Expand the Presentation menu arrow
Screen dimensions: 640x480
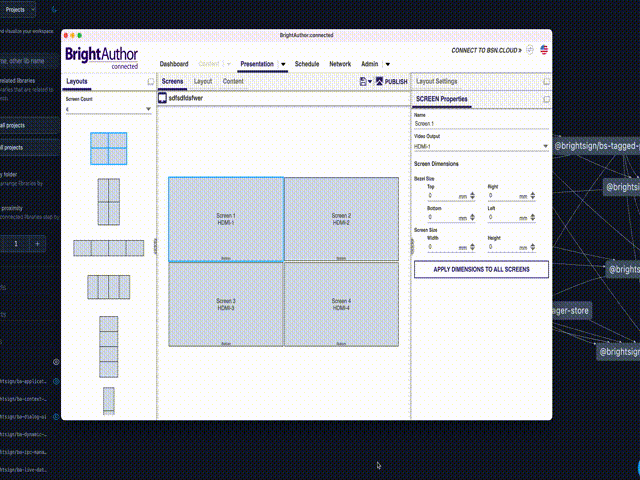[283, 64]
